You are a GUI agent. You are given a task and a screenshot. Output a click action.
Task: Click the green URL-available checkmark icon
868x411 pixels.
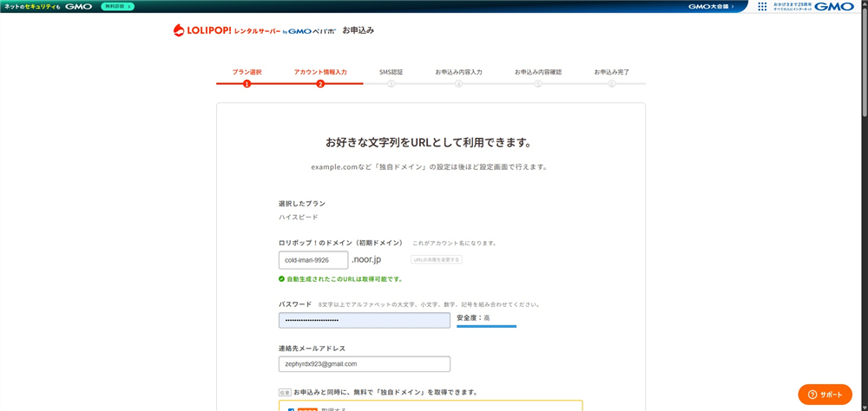[x=282, y=279]
